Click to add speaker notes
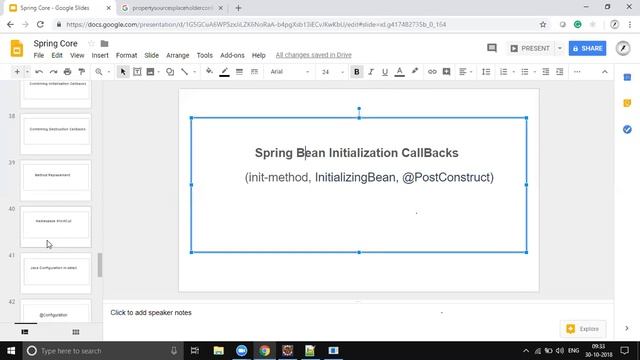The height and width of the screenshot is (360, 640). click(151, 313)
